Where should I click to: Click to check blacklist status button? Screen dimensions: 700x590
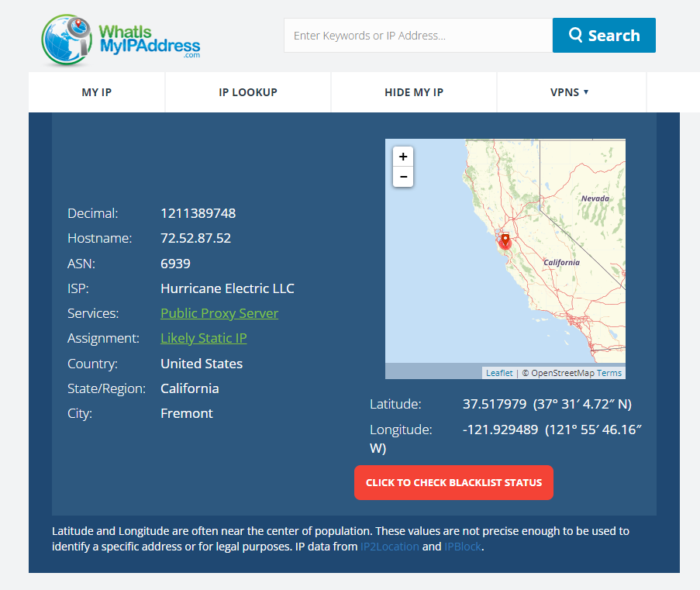(x=453, y=482)
